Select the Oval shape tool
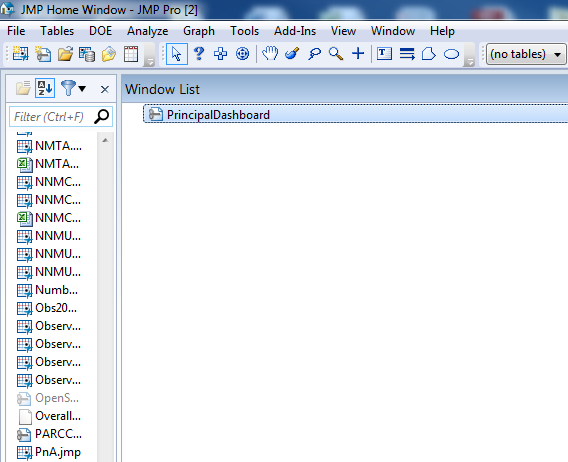 point(451,54)
